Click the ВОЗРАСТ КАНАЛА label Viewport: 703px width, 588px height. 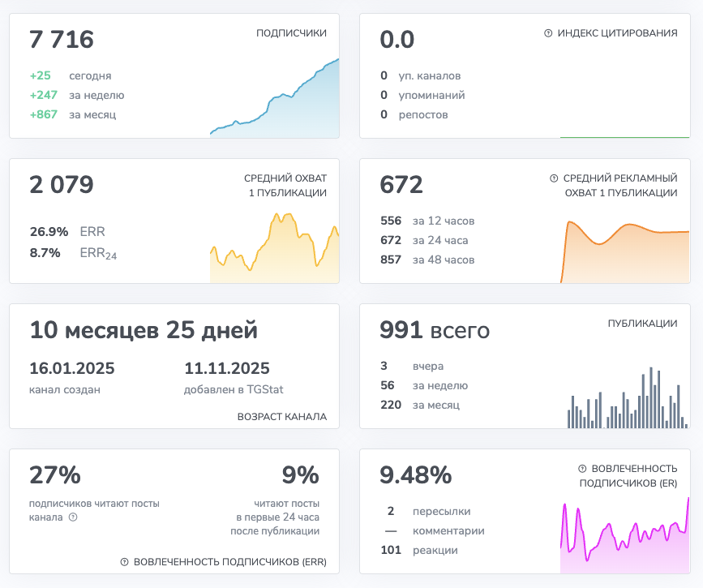coord(281,417)
